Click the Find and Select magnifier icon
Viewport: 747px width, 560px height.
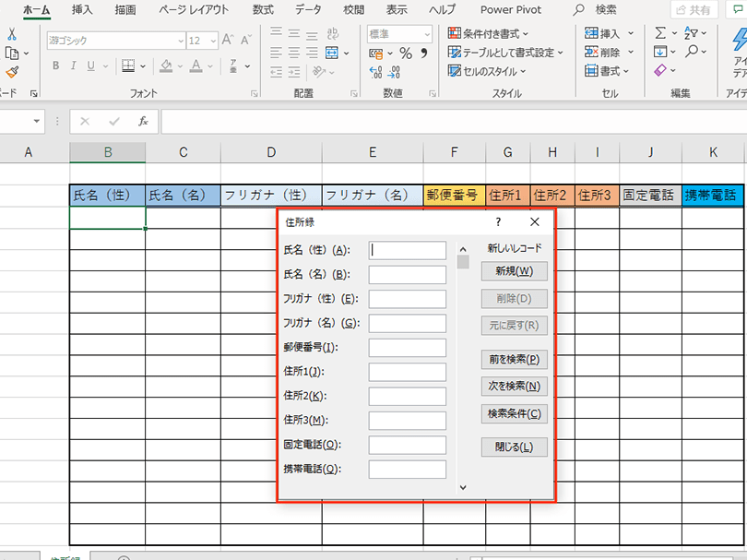[692, 52]
